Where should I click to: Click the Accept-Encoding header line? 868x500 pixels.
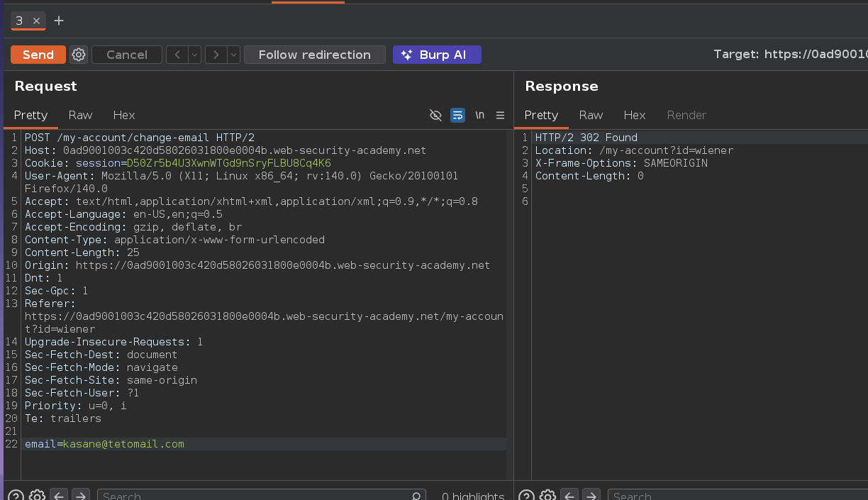coord(133,227)
